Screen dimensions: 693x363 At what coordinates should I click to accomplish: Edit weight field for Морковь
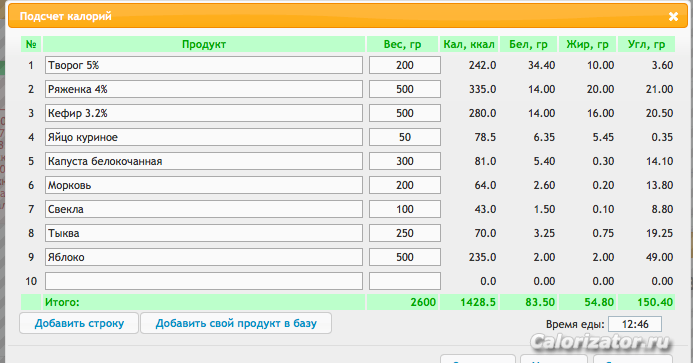click(x=405, y=185)
